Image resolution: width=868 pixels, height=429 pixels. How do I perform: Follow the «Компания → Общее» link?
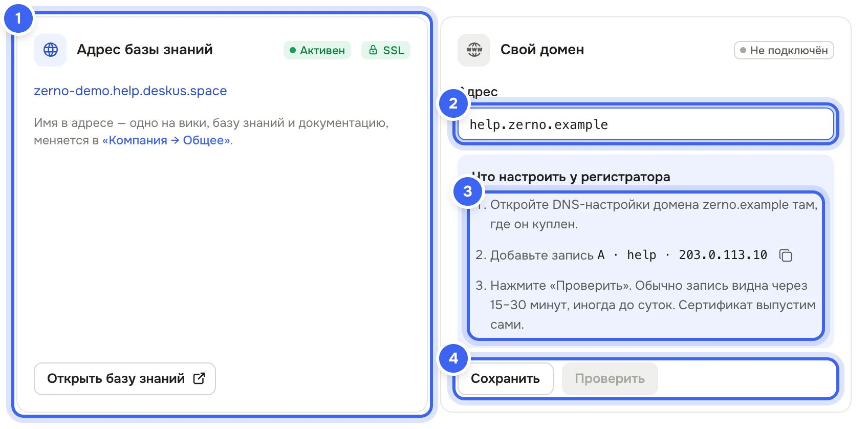click(166, 140)
